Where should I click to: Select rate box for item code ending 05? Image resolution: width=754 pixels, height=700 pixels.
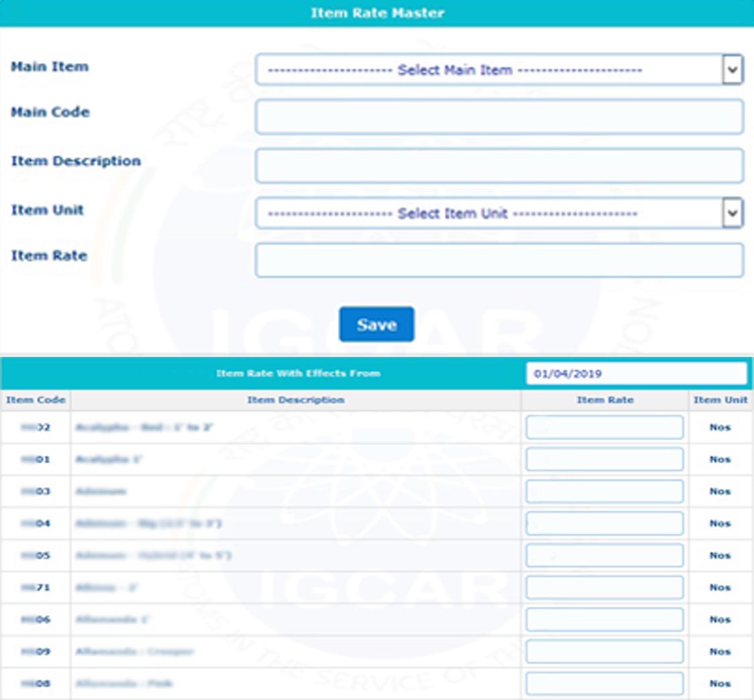604,556
